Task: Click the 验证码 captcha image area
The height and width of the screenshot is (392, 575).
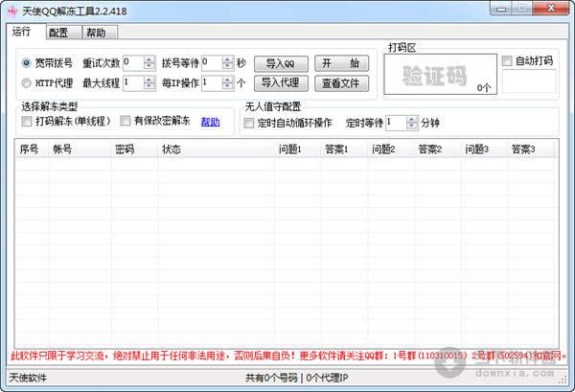Action: pos(441,75)
